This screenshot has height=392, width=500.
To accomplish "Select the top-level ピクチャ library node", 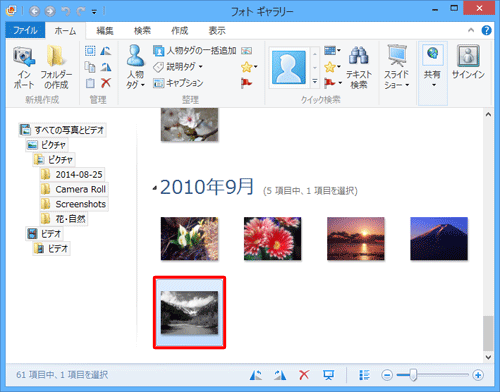I will [47, 145].
